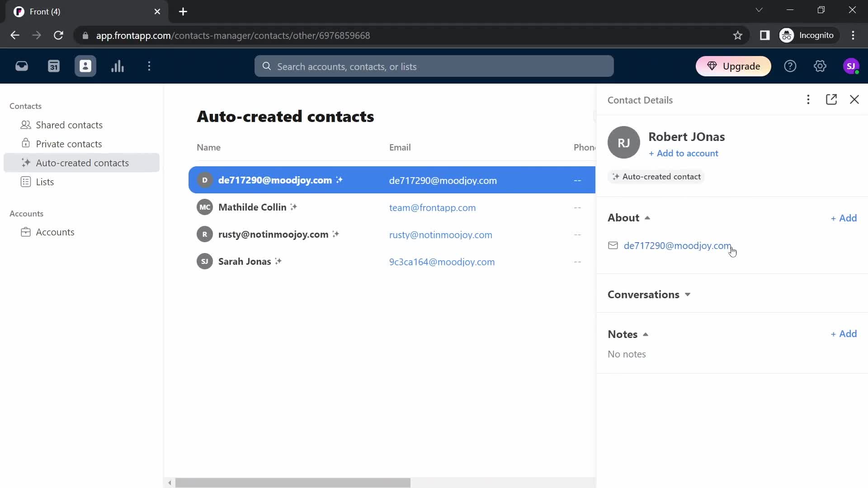
Task: Reload the page
Action: click(x=58, y=35)
